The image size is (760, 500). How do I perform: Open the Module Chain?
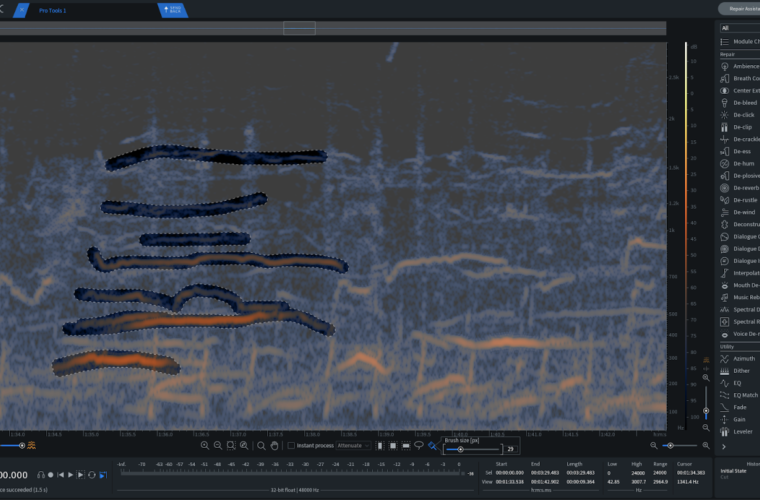(744, 41)
